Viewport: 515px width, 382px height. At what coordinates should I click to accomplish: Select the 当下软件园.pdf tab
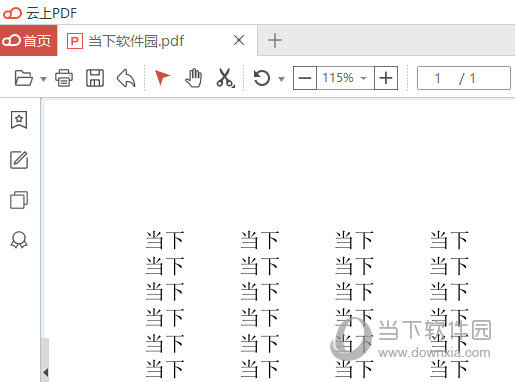[157, 41]
